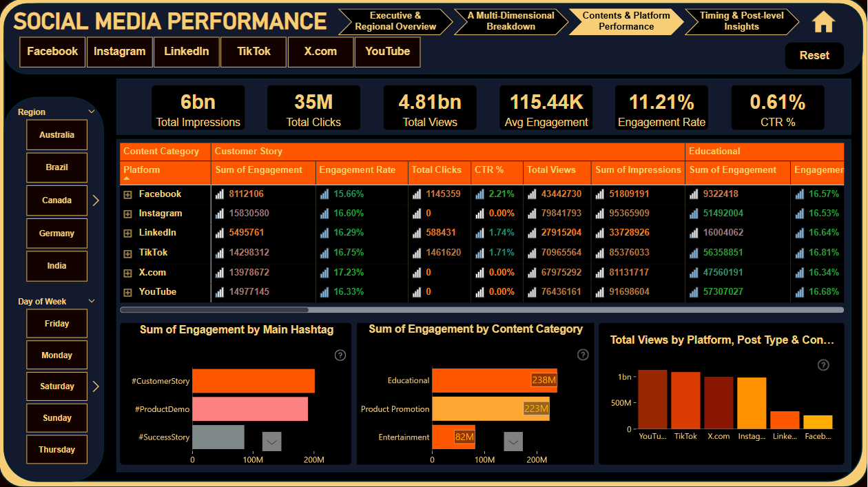Expand the Instagram row in the matrix
This screenshot has height=487, width=868.
[127, 214]
